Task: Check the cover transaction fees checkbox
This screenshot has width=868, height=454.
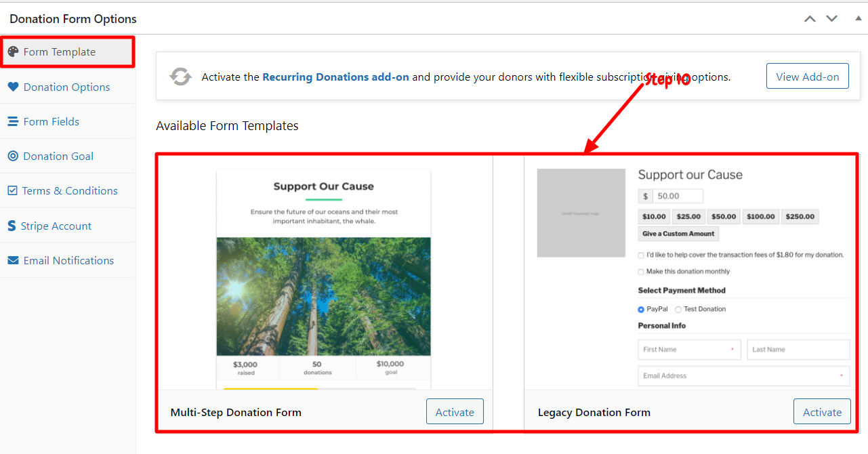Action: pos(641,255)
